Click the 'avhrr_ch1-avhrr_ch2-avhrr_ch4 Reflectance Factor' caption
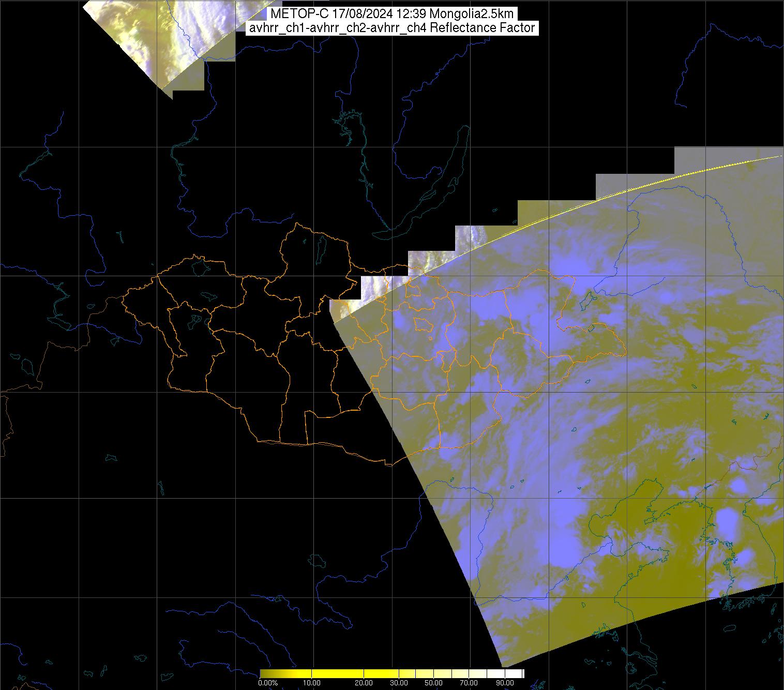This screenshot has height=690, width=784. click(392, 28)
